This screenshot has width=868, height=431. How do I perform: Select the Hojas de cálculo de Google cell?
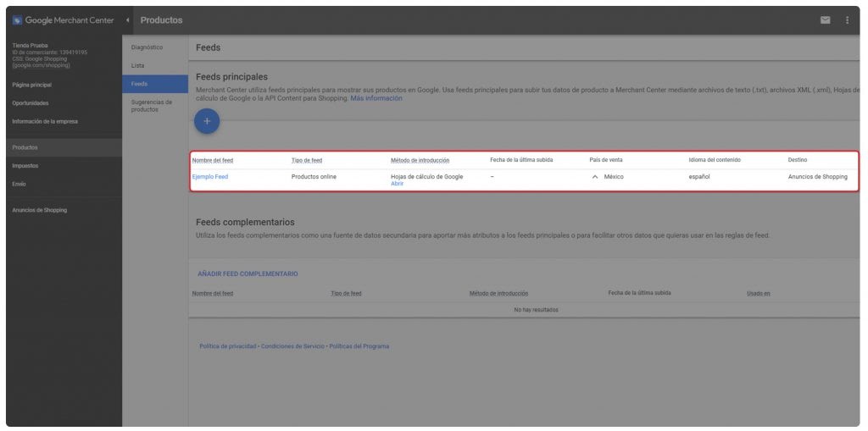427,177
